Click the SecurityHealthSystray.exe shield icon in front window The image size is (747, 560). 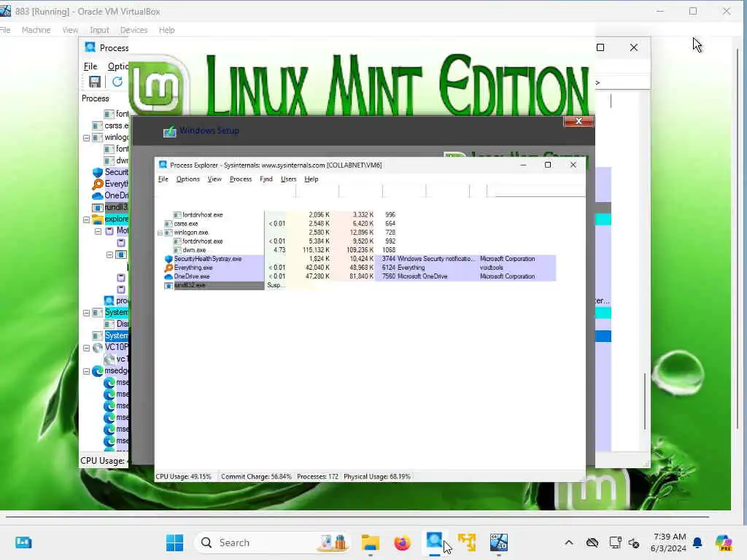pos(169,259)
